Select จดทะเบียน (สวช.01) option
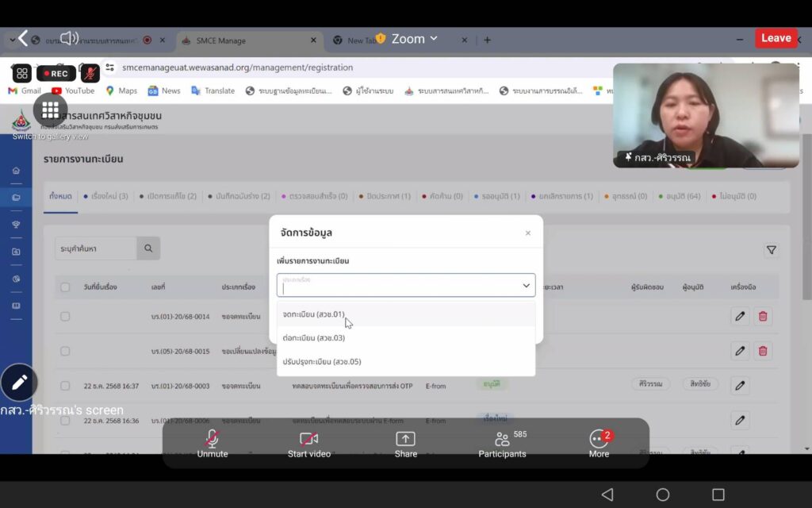The height and width of the screenshot is (508, 812). 314,314
